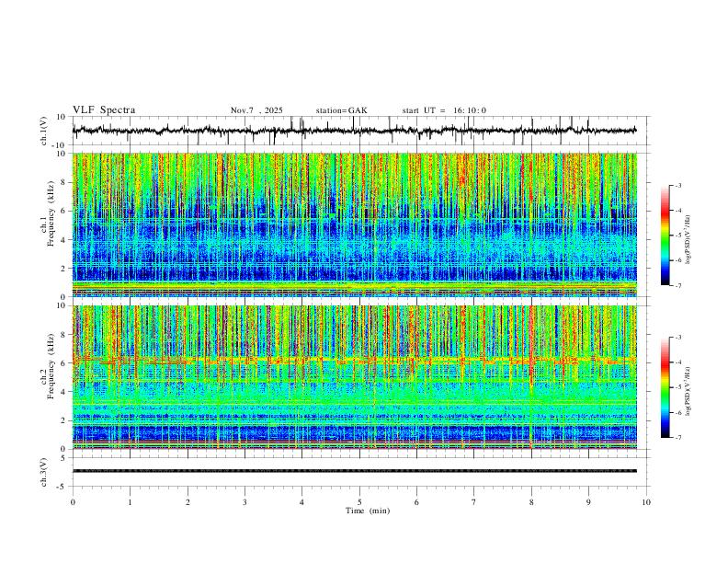Click the ch.1 spectrogram panel
728x563 pixels.
(354, 224)
